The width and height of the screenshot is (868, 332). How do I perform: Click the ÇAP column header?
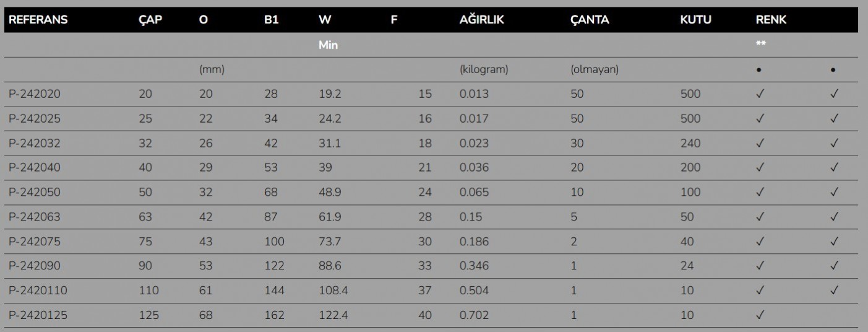point(149,20)
